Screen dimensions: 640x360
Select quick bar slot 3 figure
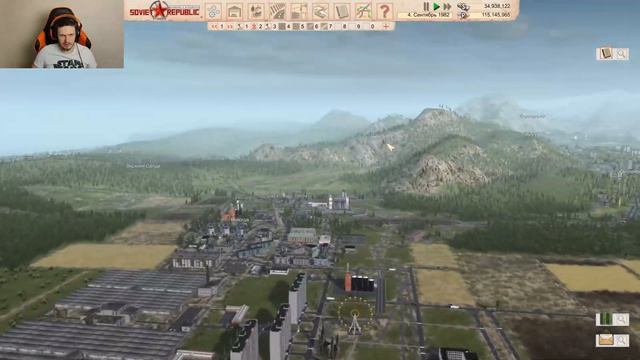(271, 27)
